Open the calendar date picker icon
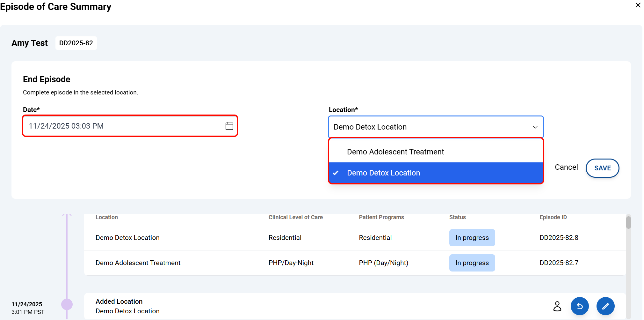 coord(229,126)
